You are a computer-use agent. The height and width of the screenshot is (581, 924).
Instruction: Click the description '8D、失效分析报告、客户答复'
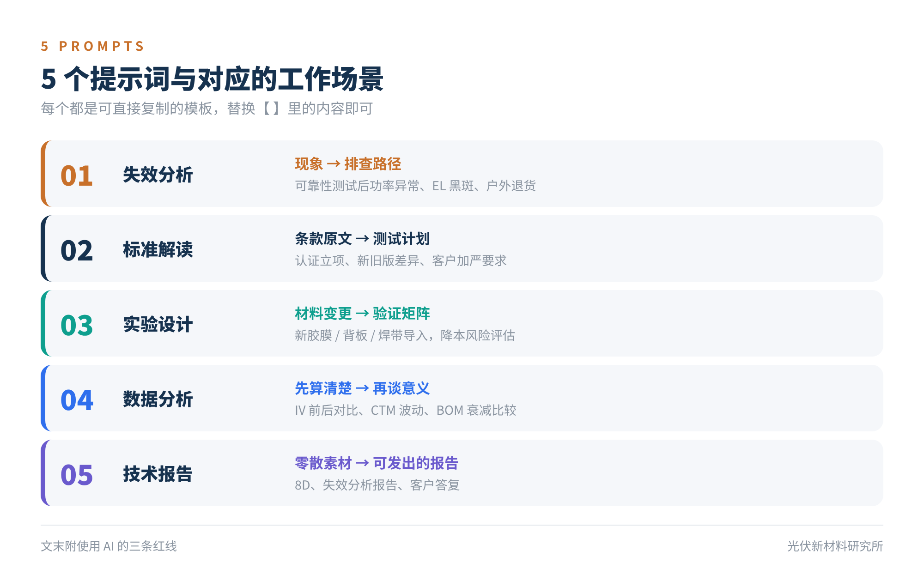tap(377, 485)
